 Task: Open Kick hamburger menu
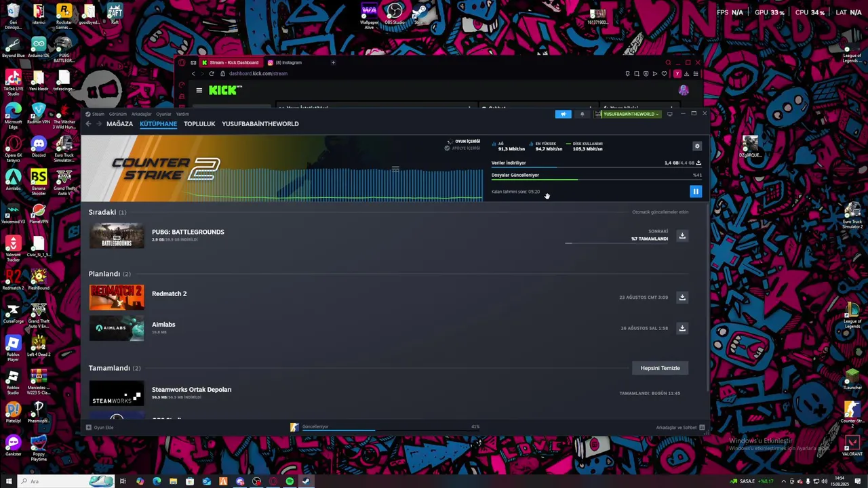[x=199, y=90]
